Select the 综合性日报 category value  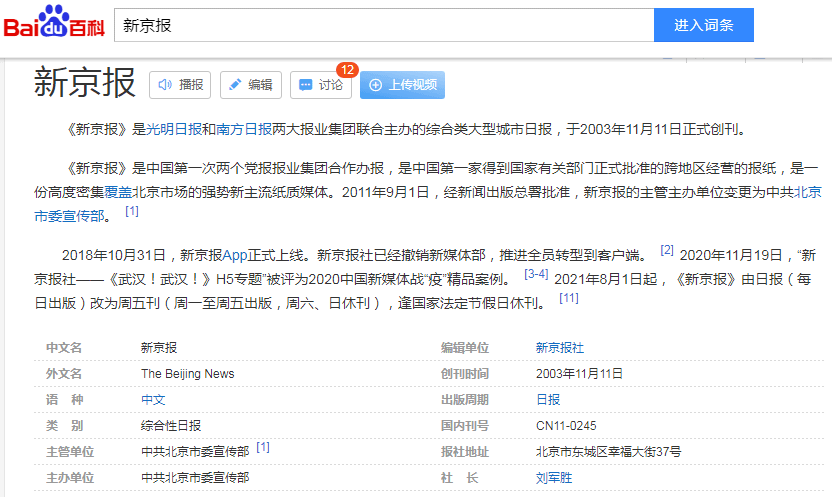171,425
